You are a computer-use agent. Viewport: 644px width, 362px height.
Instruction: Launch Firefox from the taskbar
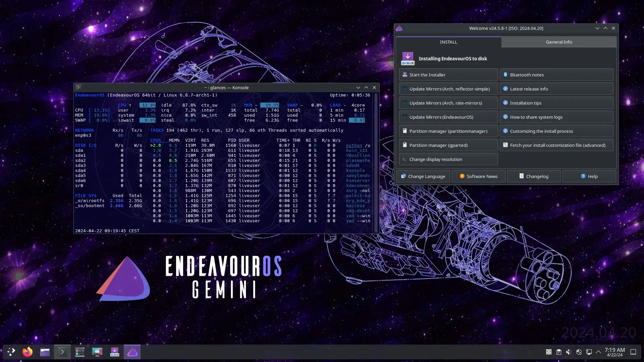[28, 352]
